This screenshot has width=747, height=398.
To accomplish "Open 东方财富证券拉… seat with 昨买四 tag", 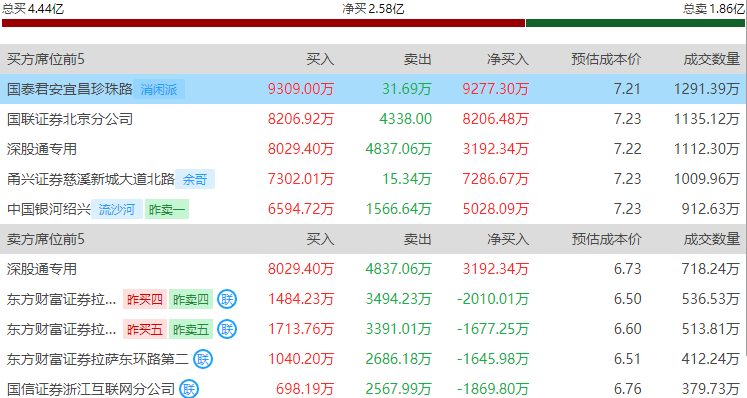I will [61, 299].
